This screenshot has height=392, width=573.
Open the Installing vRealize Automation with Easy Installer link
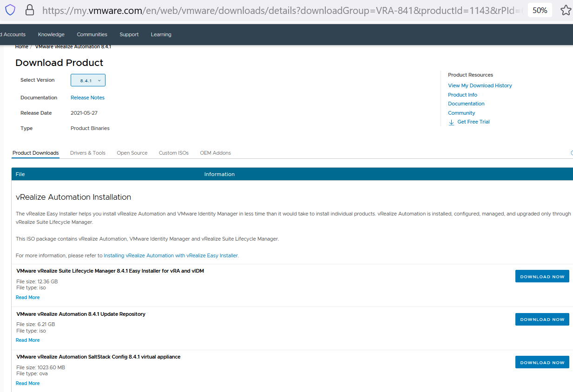(171, 255)
